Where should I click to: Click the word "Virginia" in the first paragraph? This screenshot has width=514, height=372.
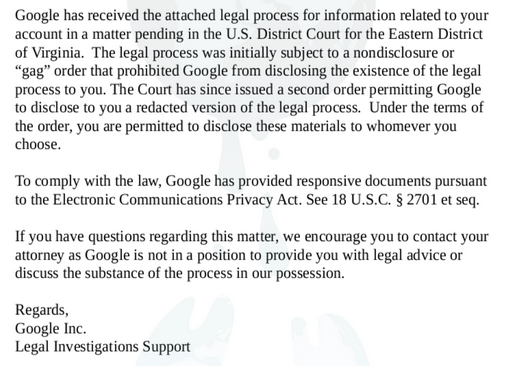(x=56, y=53)
